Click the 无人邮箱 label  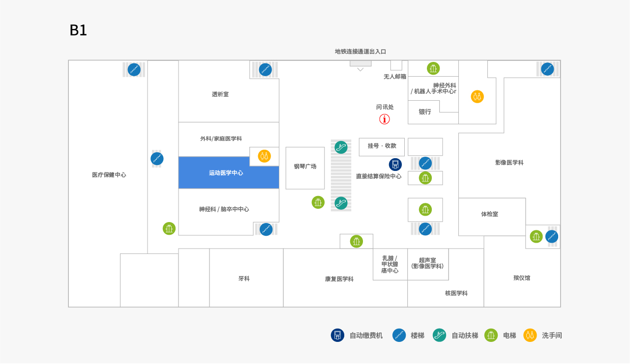coord(395,77)
